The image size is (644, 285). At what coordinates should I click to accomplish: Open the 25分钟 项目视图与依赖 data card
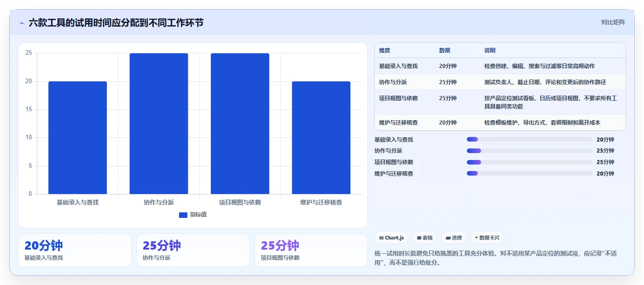[x=311, y=250]
